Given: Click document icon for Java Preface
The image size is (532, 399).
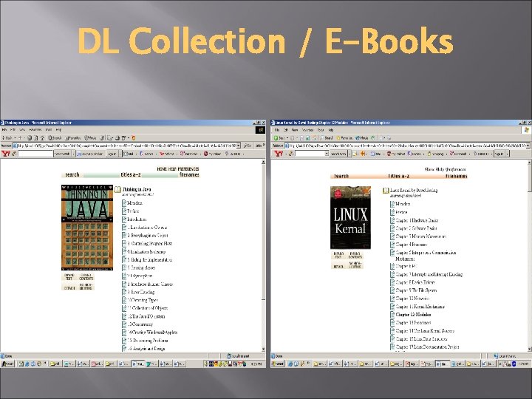Looking at the screenshot, I should (x=124, y=211).
